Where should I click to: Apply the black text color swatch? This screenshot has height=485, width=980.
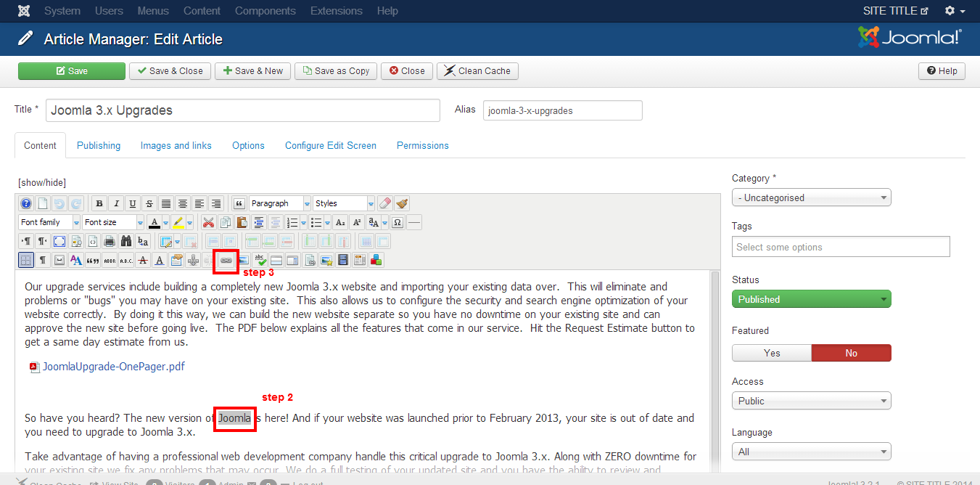pyautogui.click(x=155, y=222)
